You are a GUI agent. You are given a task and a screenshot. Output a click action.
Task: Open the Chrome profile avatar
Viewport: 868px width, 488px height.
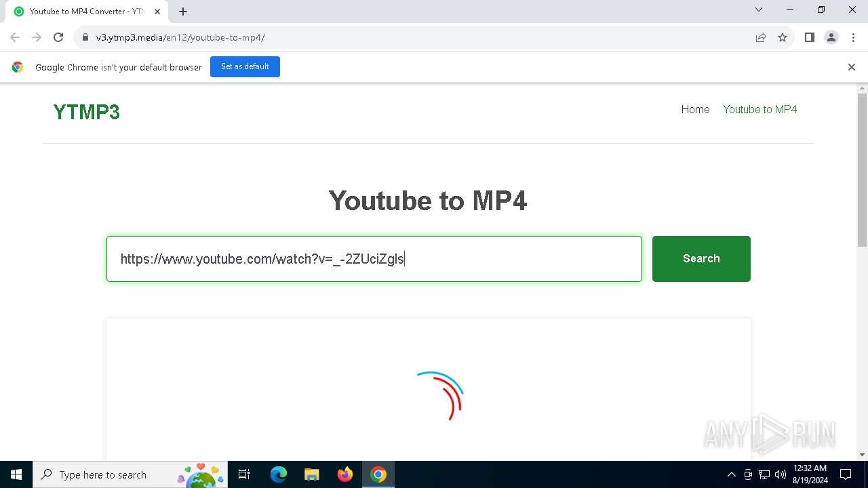[x=831, y=37]
